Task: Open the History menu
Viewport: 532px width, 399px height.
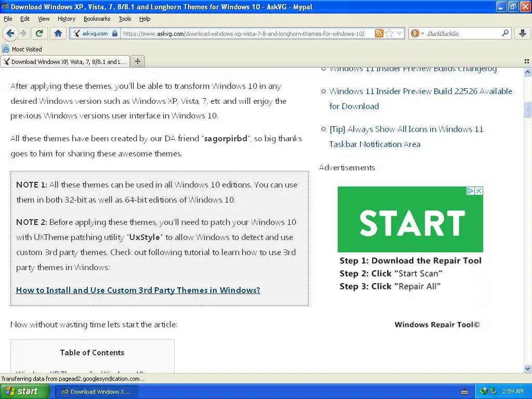Action: [x=66, y=19]
